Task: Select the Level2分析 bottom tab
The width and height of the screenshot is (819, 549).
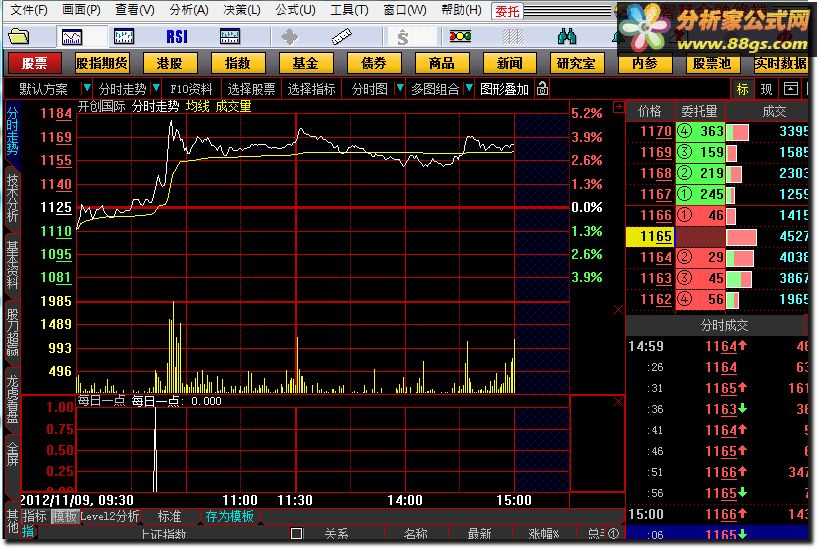Action: pyautogui.click(x=110, y=517)
